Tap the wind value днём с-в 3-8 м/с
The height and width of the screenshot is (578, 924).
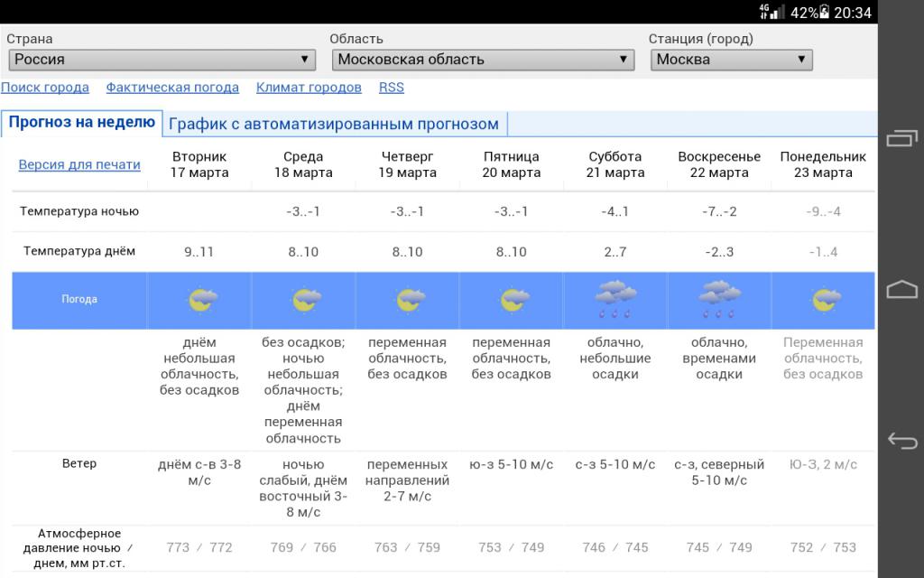[199, 472]
